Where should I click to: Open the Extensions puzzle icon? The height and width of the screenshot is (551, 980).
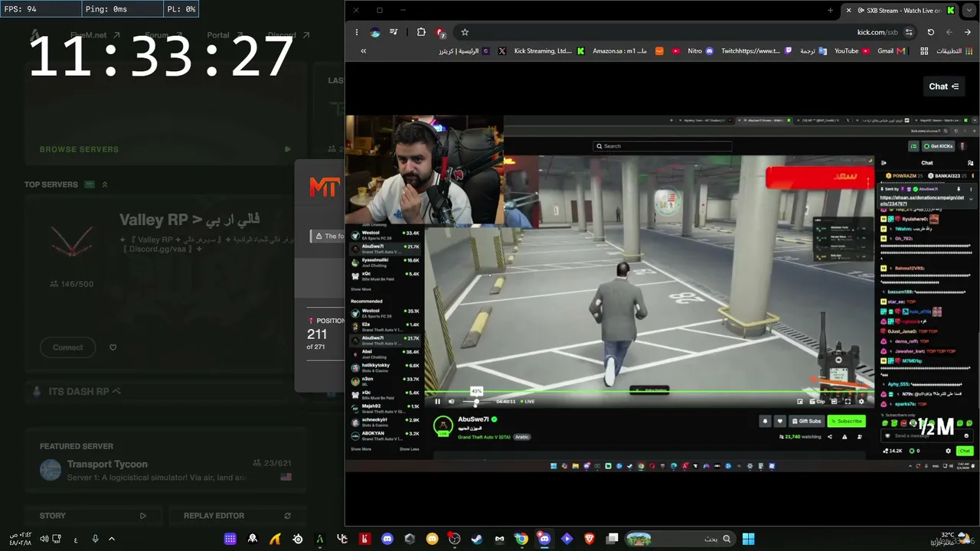(x=421, y=32)
